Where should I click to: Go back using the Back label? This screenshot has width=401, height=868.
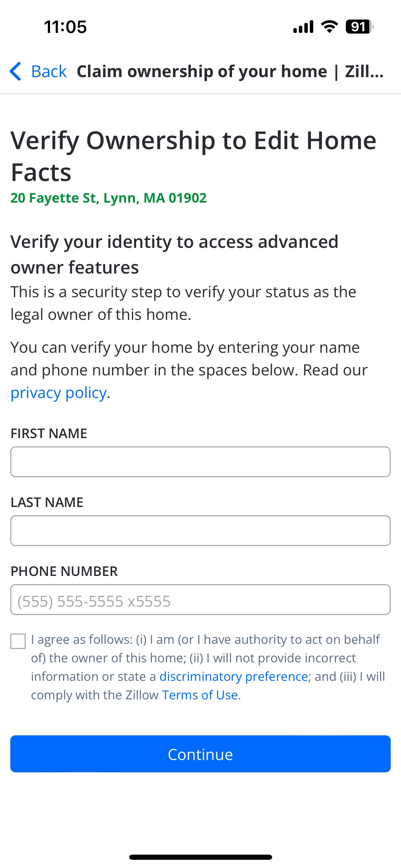[x=49, y=72]
